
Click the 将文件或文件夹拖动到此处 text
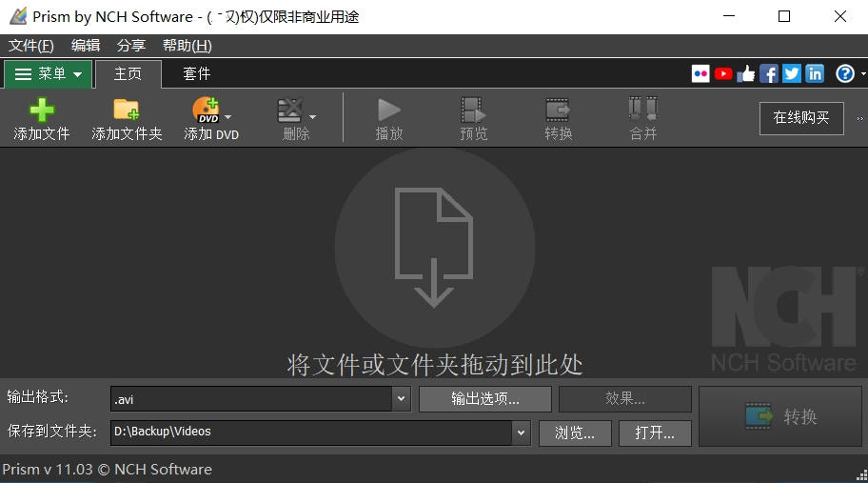[x=435, y=365]
